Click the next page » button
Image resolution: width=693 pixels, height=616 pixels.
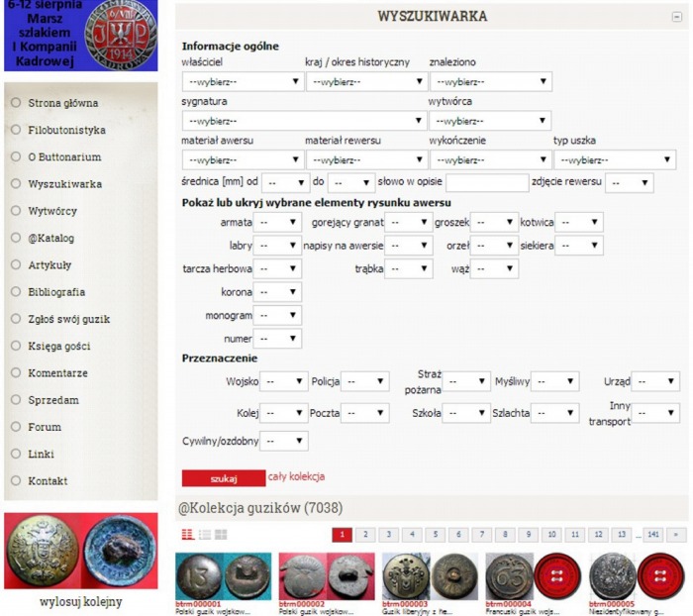[x=676, y=535]
